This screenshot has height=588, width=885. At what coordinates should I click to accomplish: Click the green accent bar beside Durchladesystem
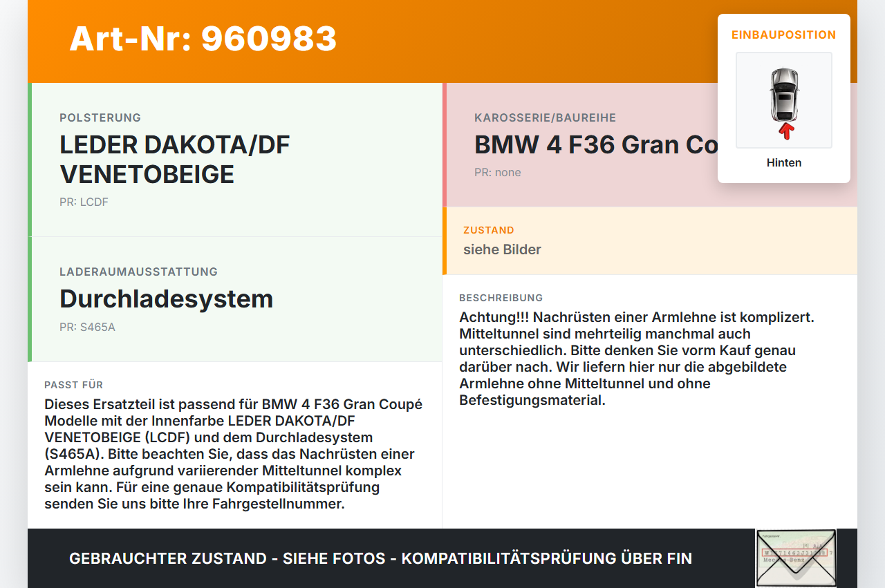coord(28,299)
